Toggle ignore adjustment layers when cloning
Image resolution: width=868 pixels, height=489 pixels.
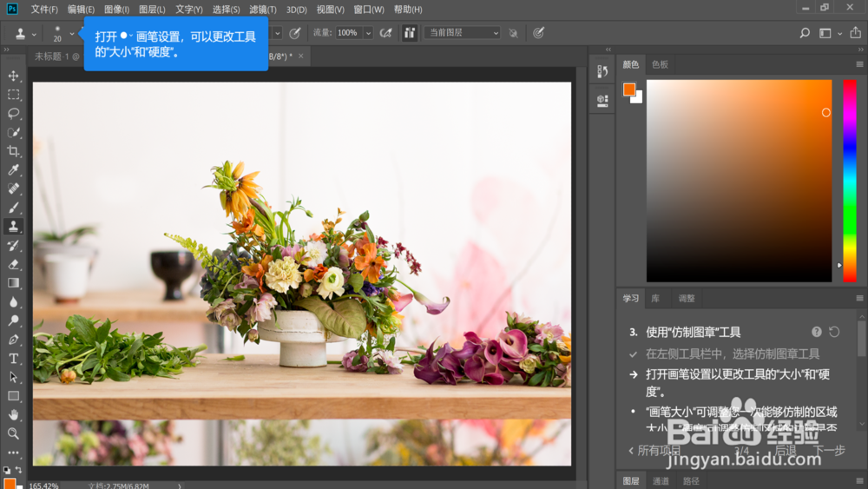click(513, 33)
